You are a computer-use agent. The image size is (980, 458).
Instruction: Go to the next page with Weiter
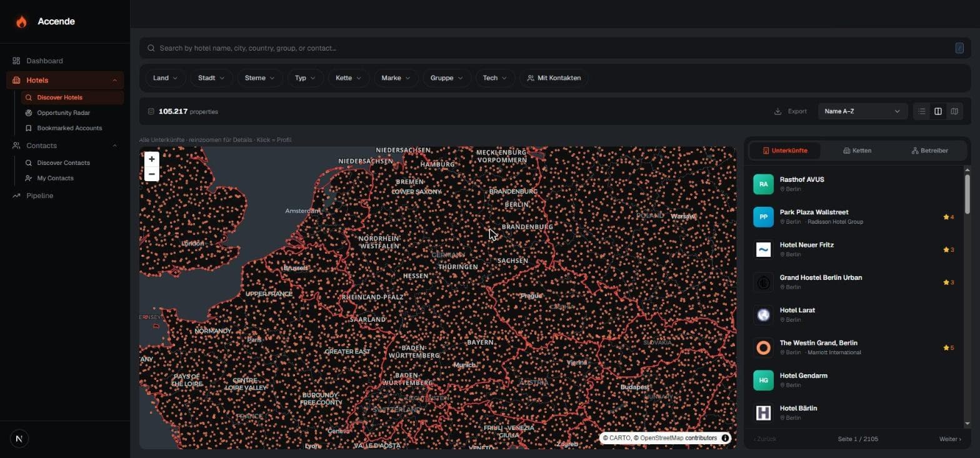[950, 439]
